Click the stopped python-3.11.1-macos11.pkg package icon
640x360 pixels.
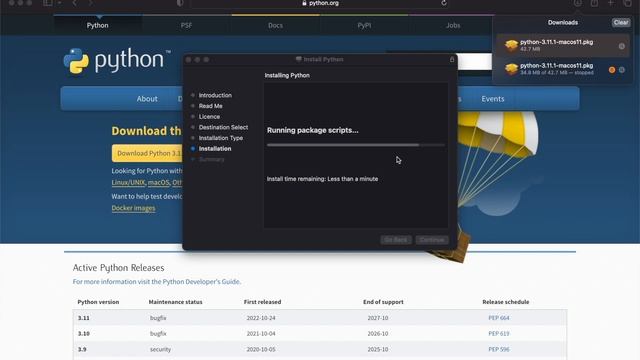511,69
